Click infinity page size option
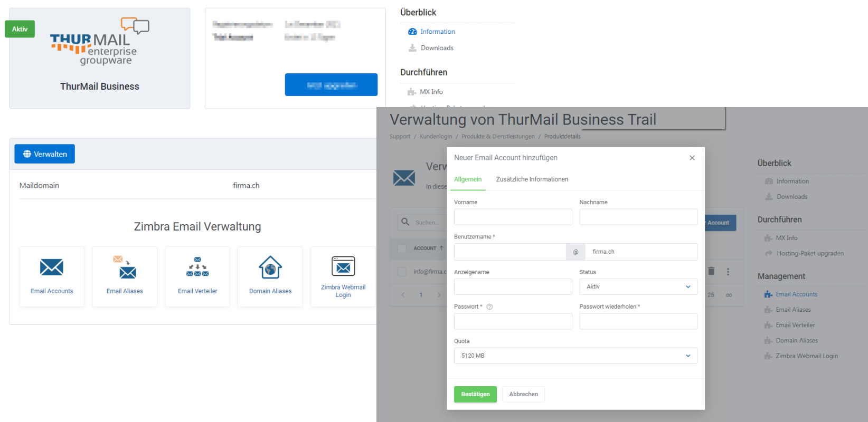This screenshot has height=422, width=868. [x=729, y=295]
